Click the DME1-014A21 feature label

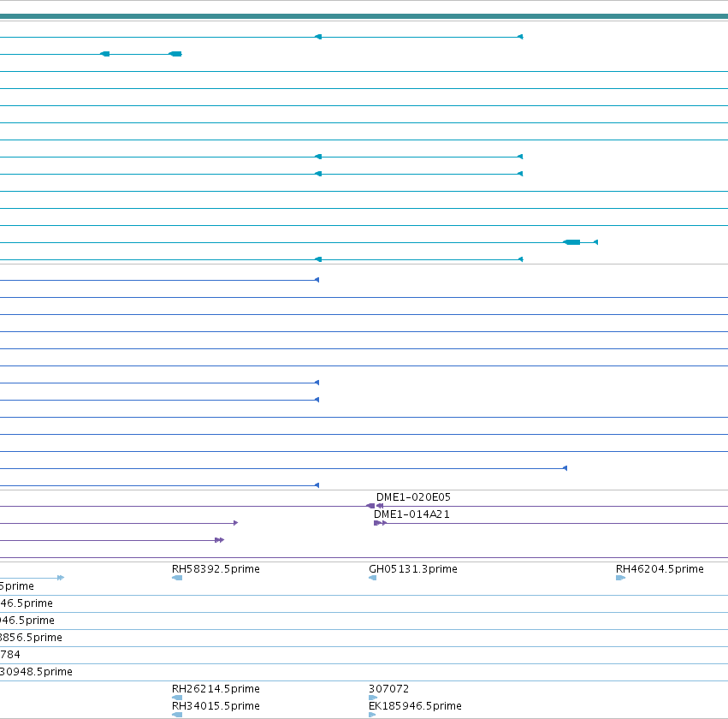(411, 514)
